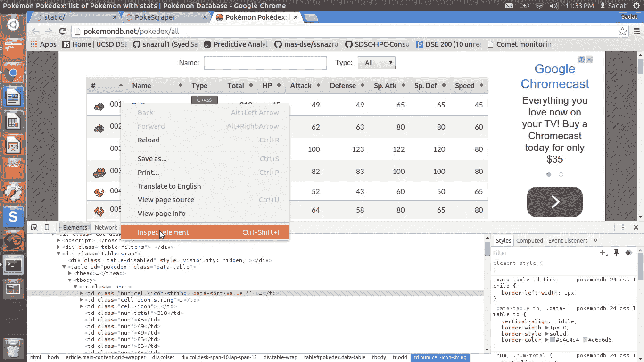This screenshot has height=362, width=644.
Task: Open the Event Listeners tab
Action: pos(568,240)
